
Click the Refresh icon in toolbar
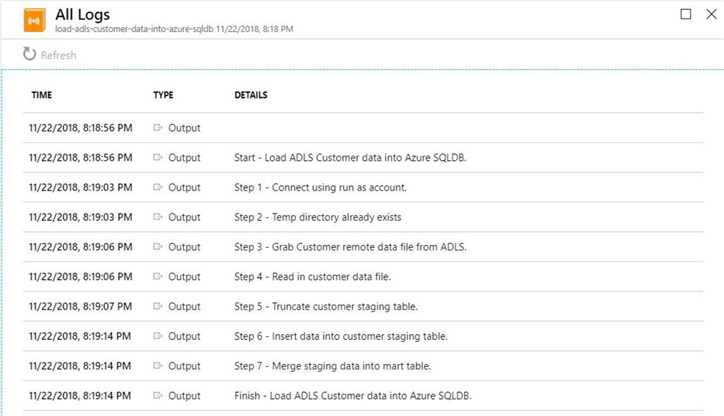29,55
